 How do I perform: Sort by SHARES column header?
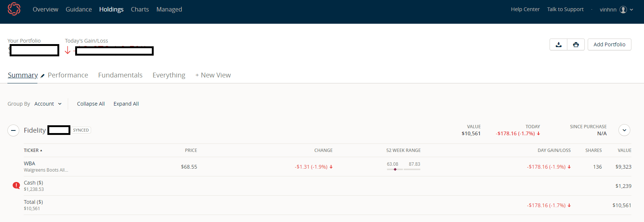(x=594, y=150)
